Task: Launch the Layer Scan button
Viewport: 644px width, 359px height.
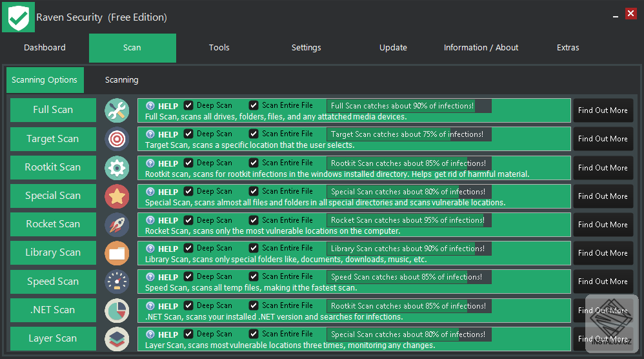Action: pos(53,338)
